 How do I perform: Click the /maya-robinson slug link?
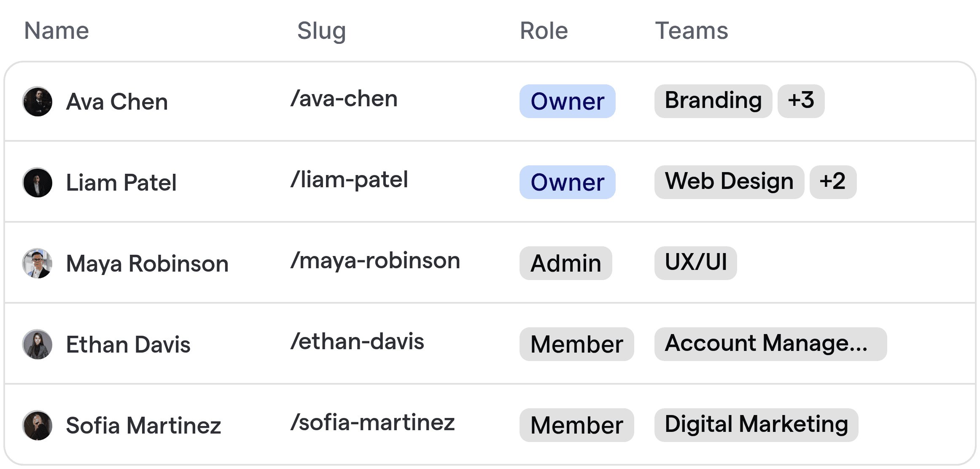coord(375,261)
